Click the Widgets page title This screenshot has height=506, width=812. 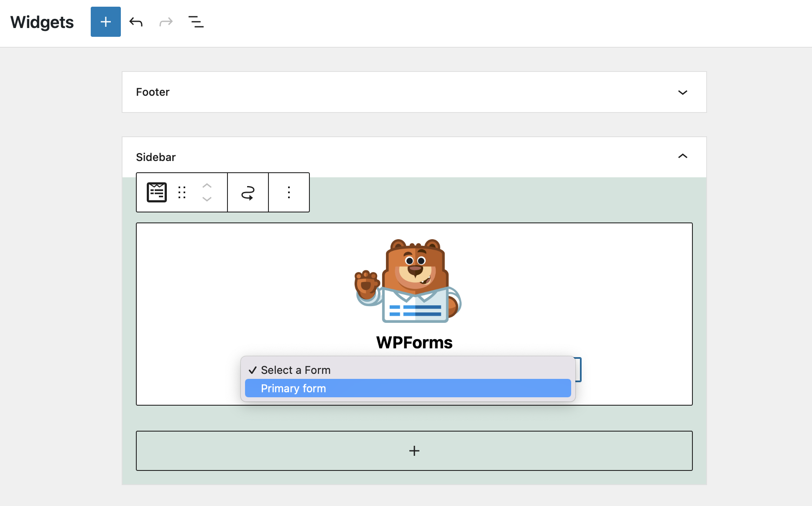pyautogui.click(x=42, y=22)
